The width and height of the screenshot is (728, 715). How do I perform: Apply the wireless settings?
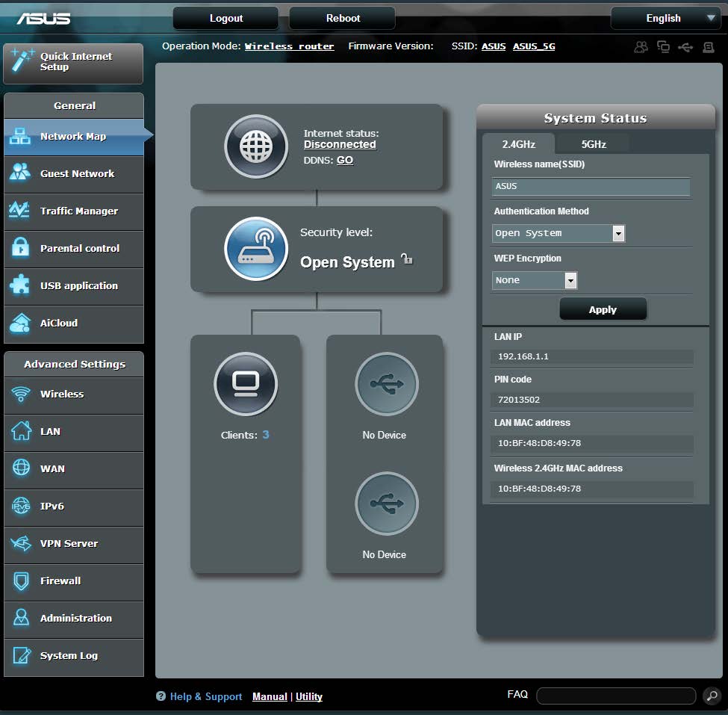click(x=603, y=309)
